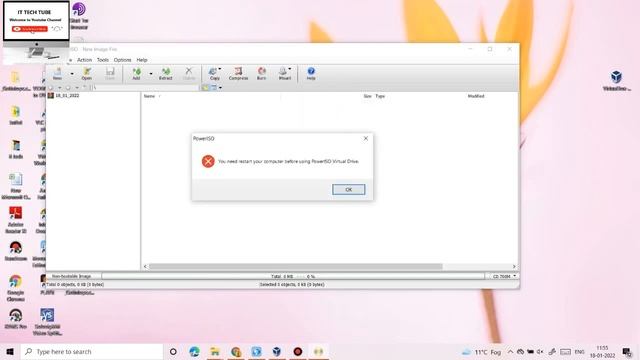This screenshot has height=360, width=640.
Task: Expand the Add button dropdown arrow
Action: point(151,74)
